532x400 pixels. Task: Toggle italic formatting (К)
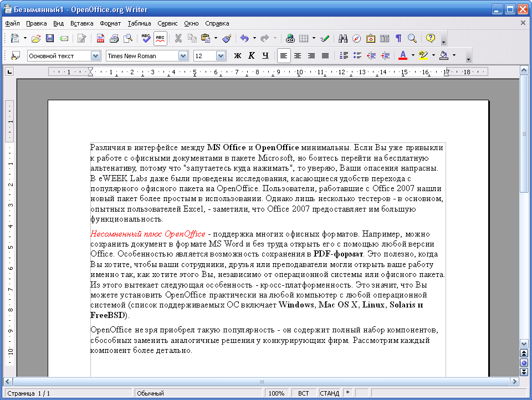[x=252, y=55]
